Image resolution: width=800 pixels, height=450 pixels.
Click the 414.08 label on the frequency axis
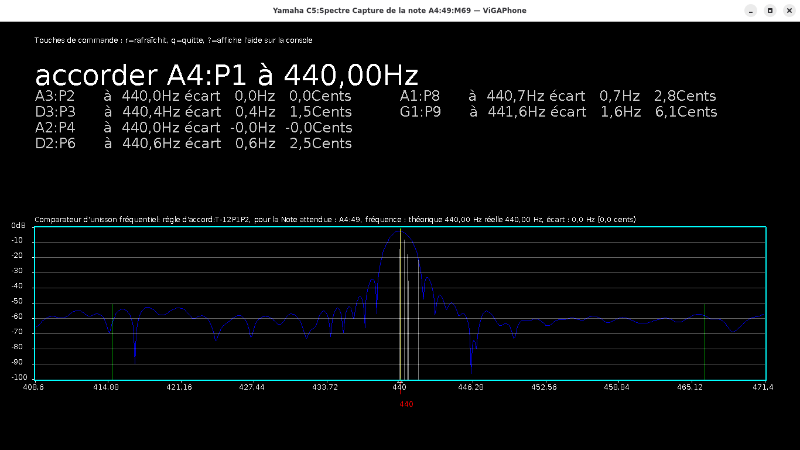106,386
